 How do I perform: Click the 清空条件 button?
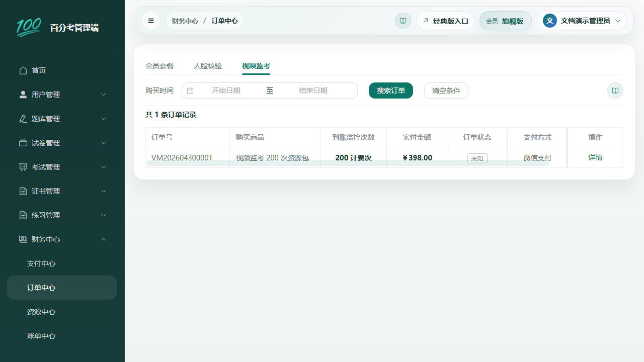(446, 90)
